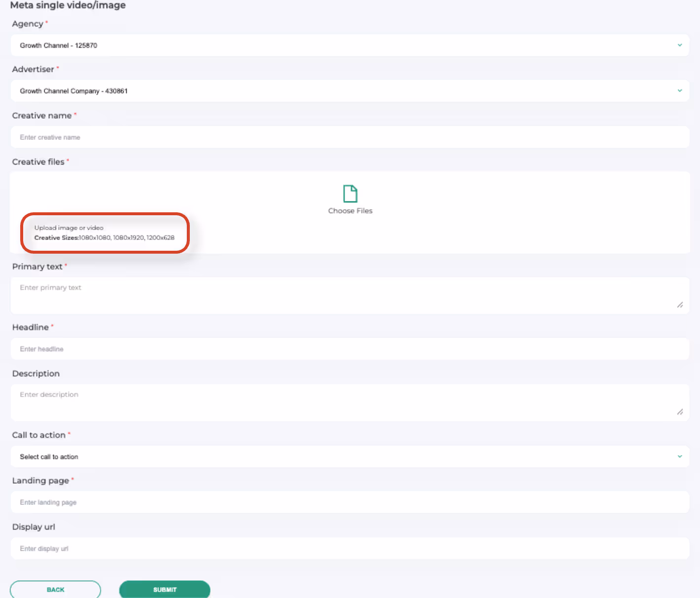Click the Enter creative name field

pyautogui.click(x=350, y=137)
